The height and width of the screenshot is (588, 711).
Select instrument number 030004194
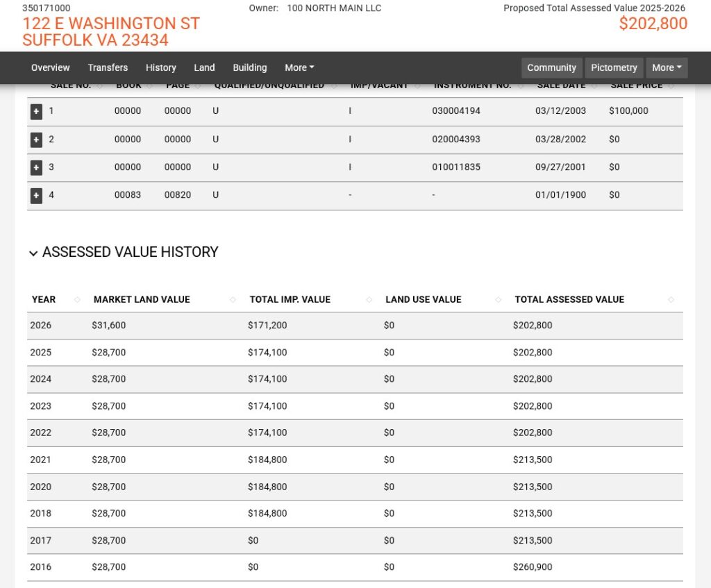(456, 111)
